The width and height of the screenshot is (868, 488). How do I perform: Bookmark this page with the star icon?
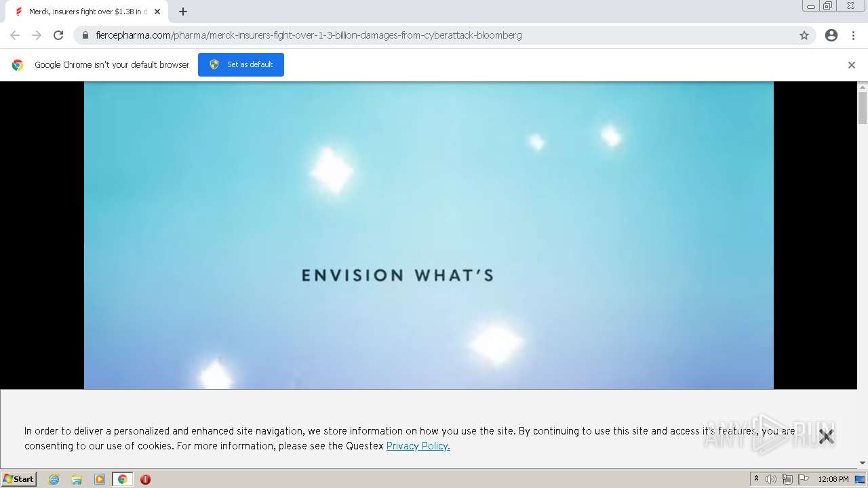804,35
